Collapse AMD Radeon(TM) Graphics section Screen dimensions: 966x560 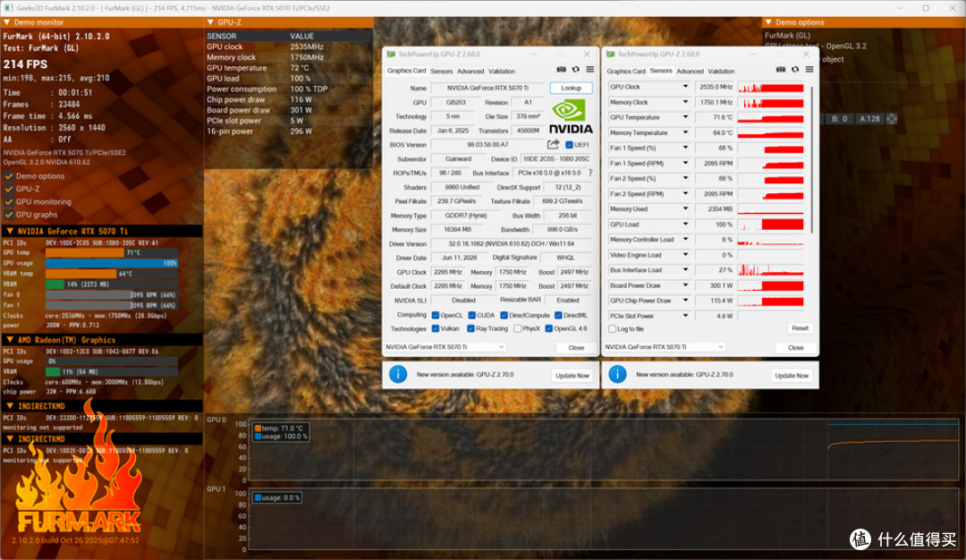[10, 340]
